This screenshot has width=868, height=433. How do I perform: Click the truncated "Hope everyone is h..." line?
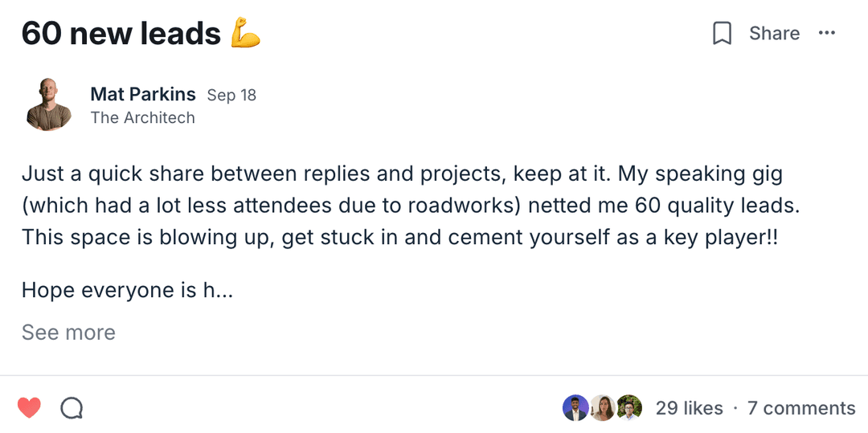(127, 290)
